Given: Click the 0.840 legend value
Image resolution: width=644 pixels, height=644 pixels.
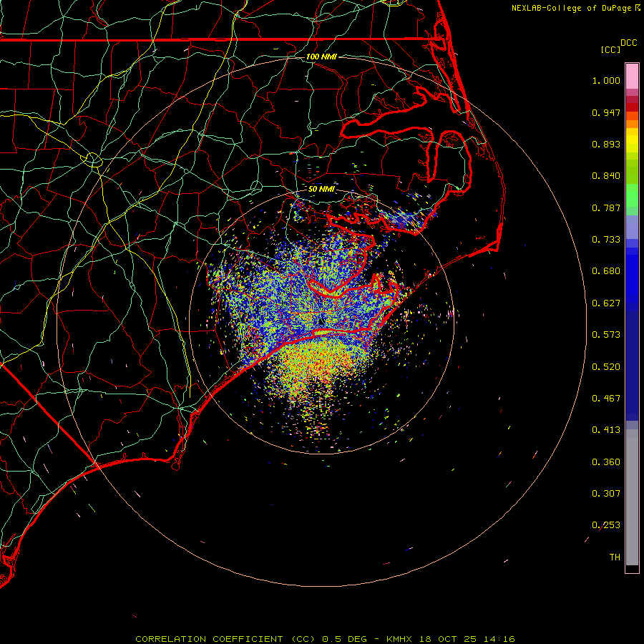Looking at the screenshot, I should click(606, 176).
